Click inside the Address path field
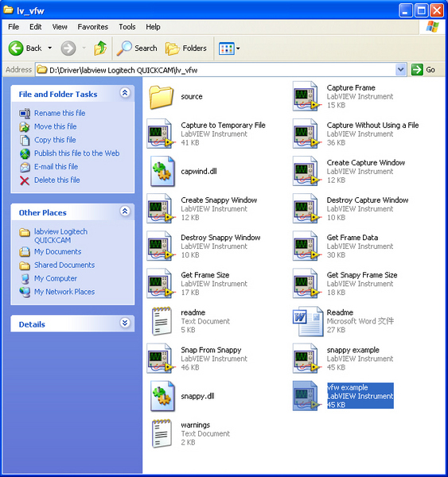The image size is (448, 477). 216,70
